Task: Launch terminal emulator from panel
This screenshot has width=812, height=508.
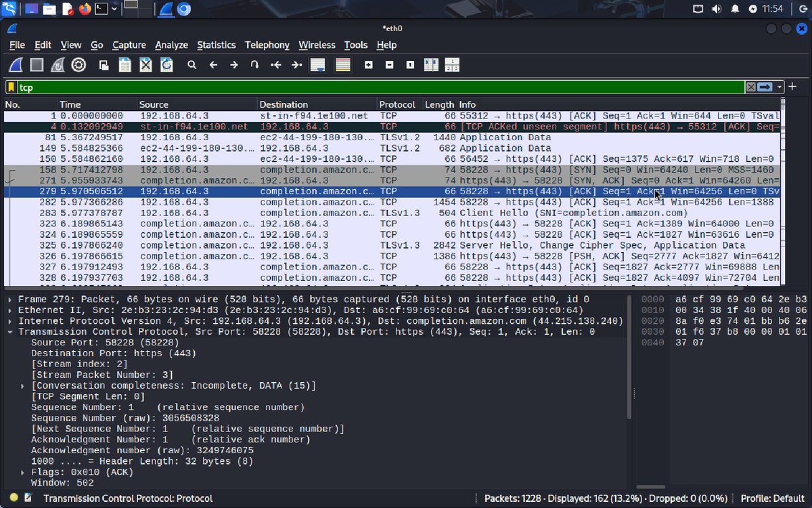Action: (x=101, y=9)
